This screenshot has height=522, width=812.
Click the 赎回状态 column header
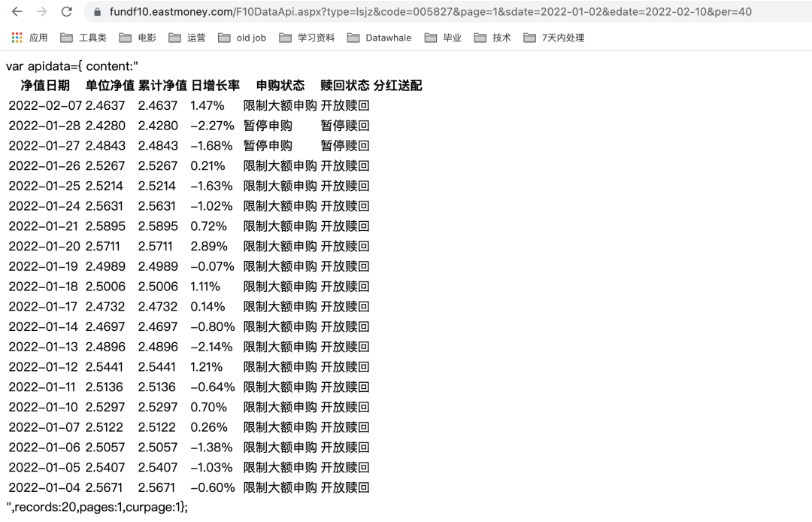point(345,86)
